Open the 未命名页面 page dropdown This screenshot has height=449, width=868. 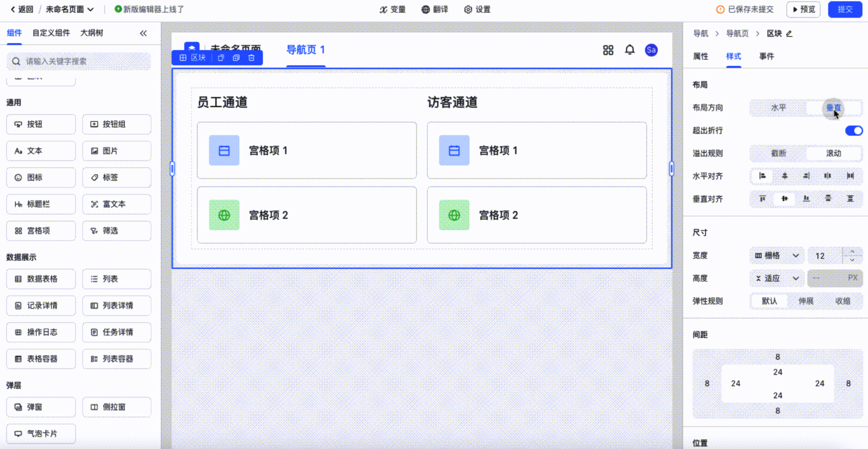tap(70, 10)
